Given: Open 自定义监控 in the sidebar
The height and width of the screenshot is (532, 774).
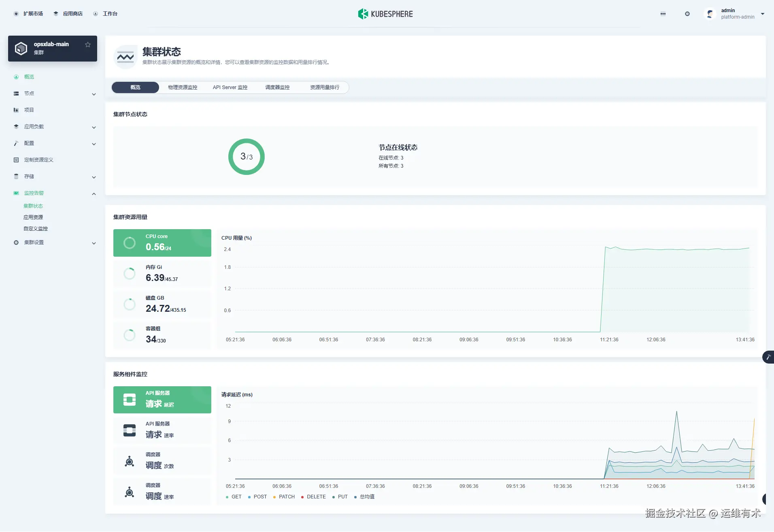Looking at the screenshot, I should tap(35, 228).
